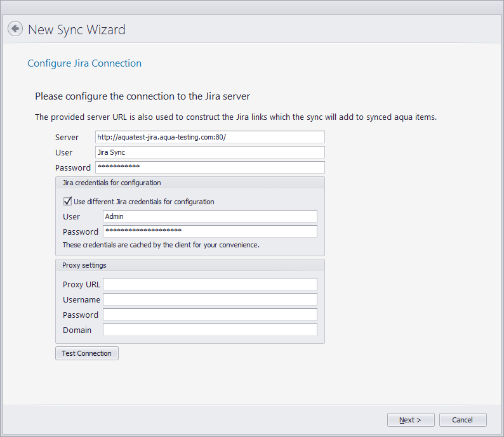Image resolution: width=504 pixels, height=437 pixels.
Task: Click the cached credentials note text
Action: pos(161,245)
